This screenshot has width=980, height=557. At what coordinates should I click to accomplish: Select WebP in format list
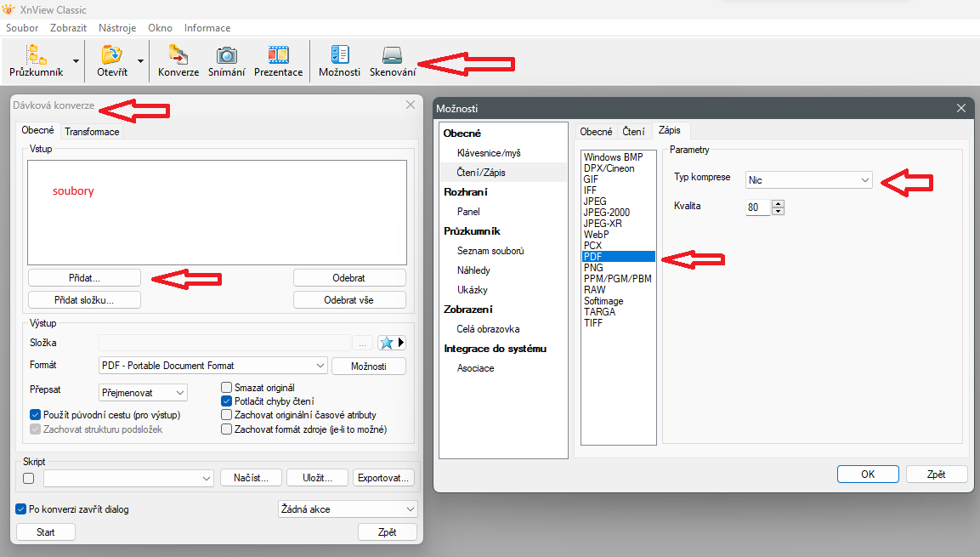click(597, 235)
